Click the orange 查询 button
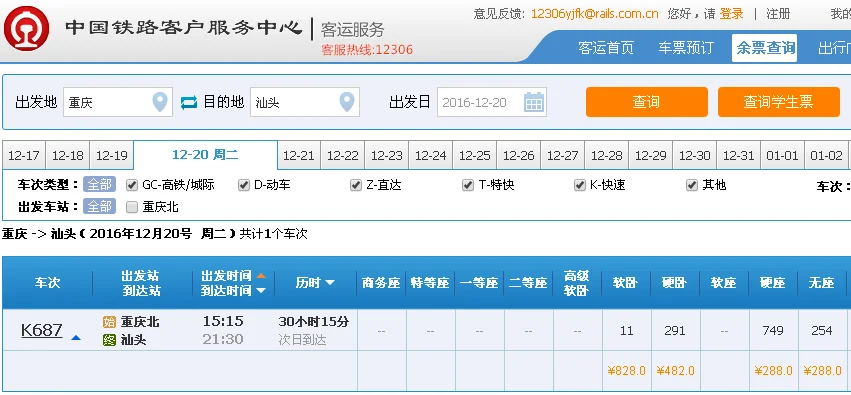This screenshot has width=851, height=395. (x=646, y=102)
